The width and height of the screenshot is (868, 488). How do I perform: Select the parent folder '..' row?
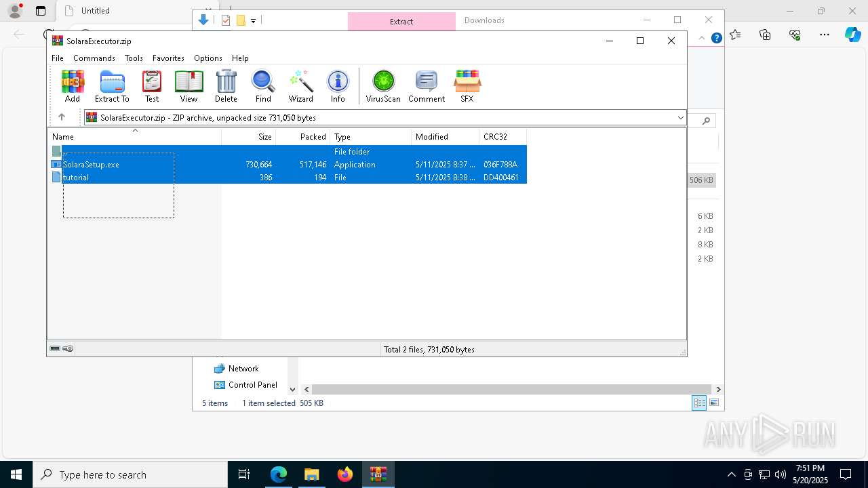(287, 152)
